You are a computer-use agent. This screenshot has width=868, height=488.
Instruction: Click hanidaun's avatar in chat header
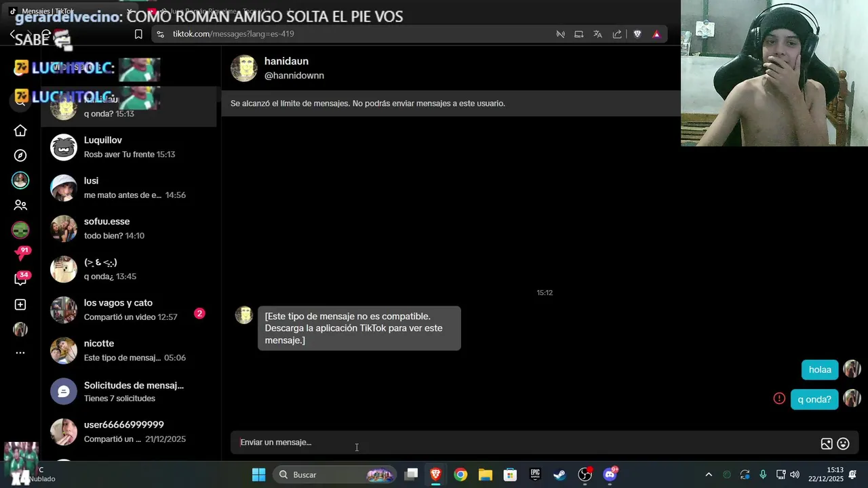244,68
